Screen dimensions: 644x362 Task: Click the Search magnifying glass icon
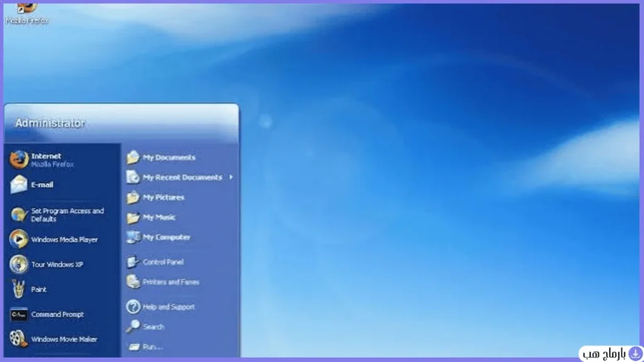coord(133,327)
